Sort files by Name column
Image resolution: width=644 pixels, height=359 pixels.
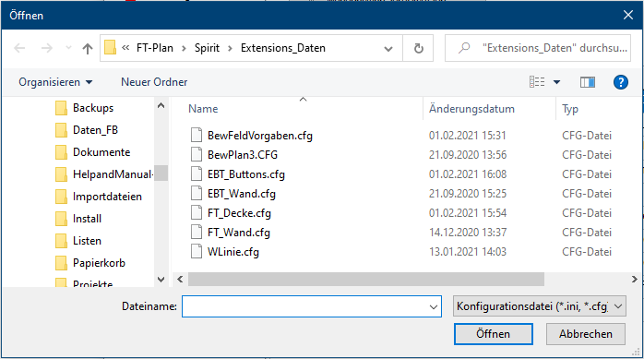203,109
